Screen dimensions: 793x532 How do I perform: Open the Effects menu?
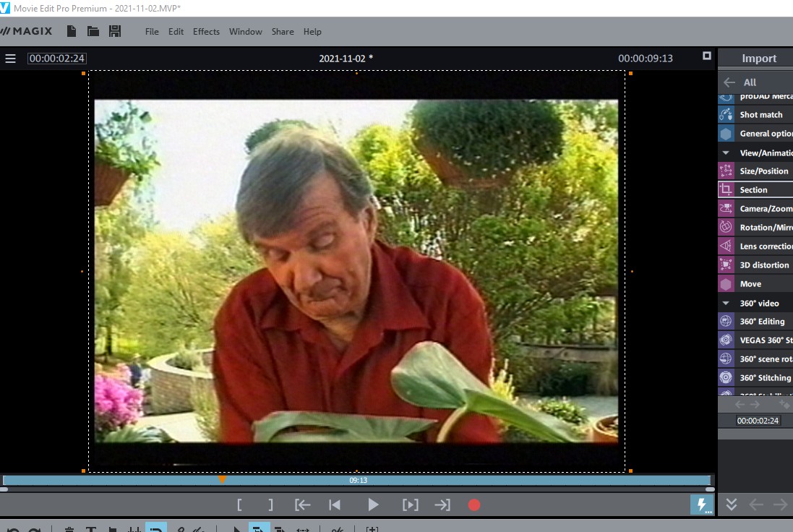(206, 31)
